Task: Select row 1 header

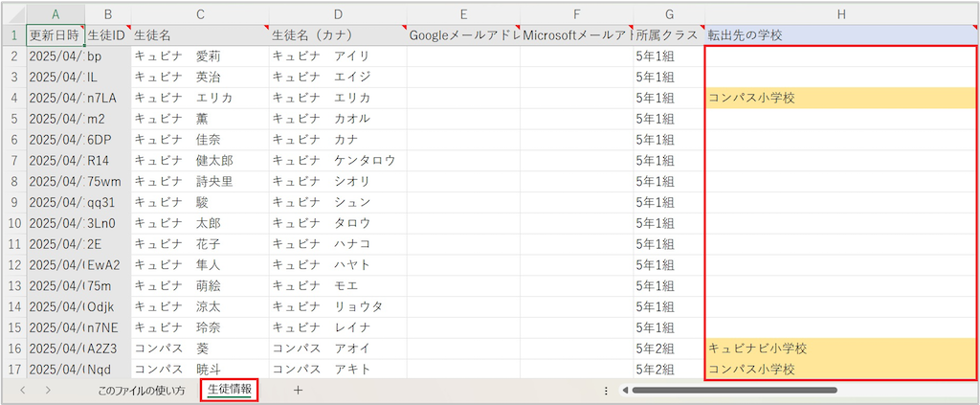Action: pyautogui.click(x=14, y=35)
